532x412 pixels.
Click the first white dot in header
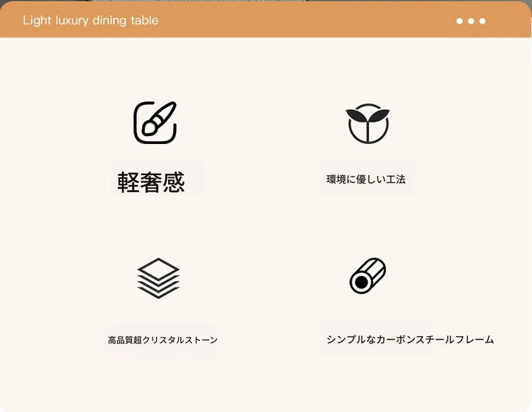[x=460, y=21]
